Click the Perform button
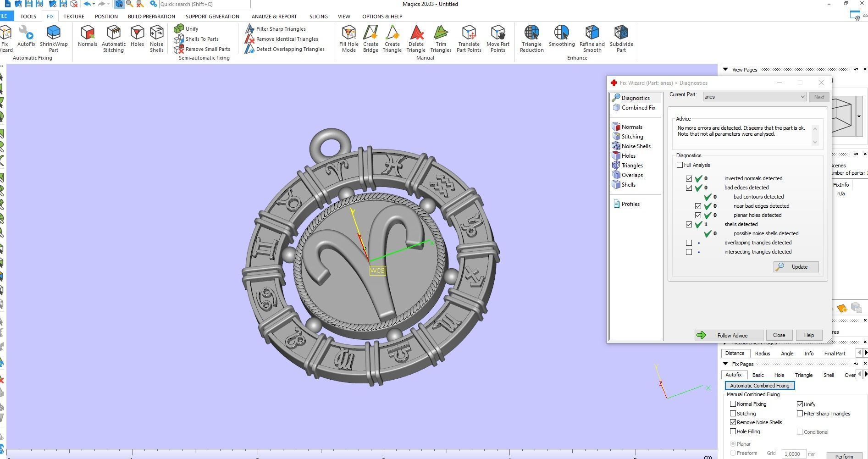Image resolution: width=868 pixels, height=459 pixels. (x=844, y=456)
